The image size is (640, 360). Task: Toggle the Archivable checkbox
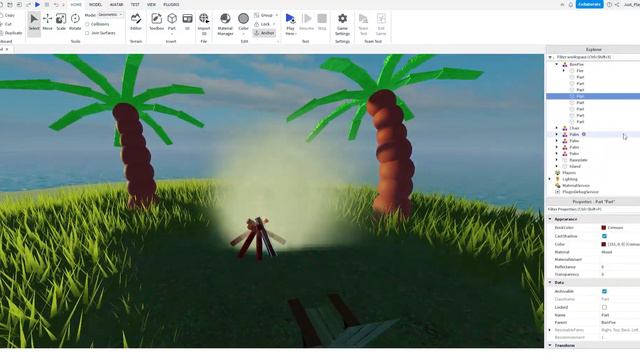[604, 291]
